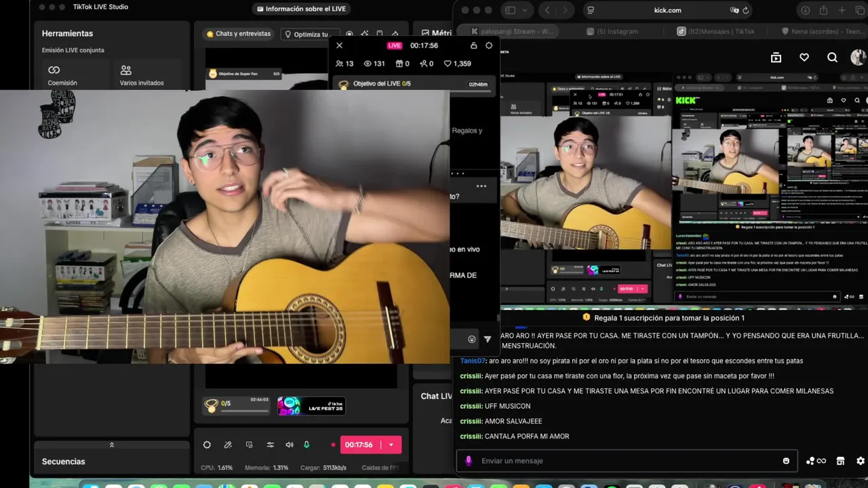Click the Objetivo de Super Fan banner
The image size is (868, 488).
[x=244, y=74]
